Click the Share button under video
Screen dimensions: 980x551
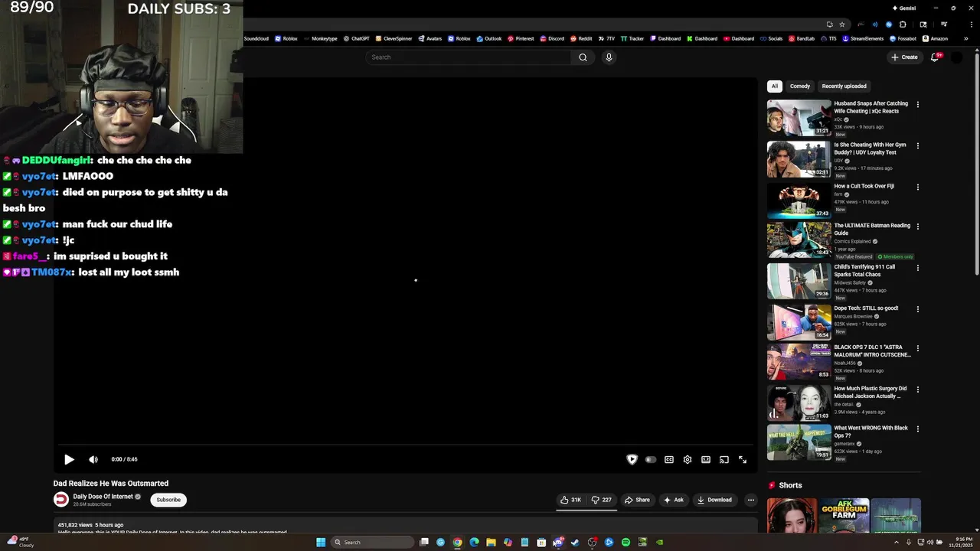tap(637, 500)
